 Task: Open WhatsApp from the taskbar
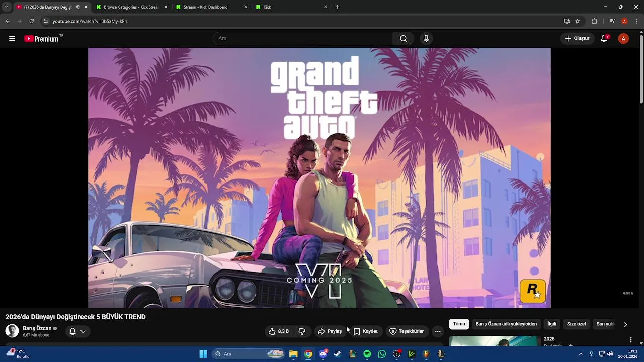[x=382, y=354]
